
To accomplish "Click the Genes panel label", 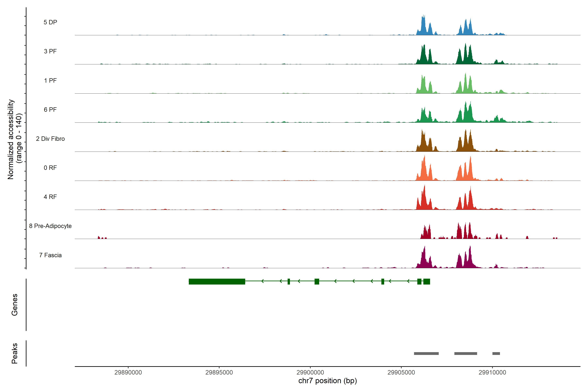I will [15, 305].
